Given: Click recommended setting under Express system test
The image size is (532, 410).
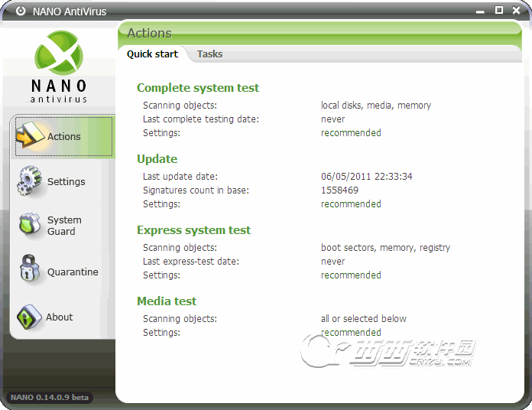Looking at the screenshot, I should [x=351, y=275].
